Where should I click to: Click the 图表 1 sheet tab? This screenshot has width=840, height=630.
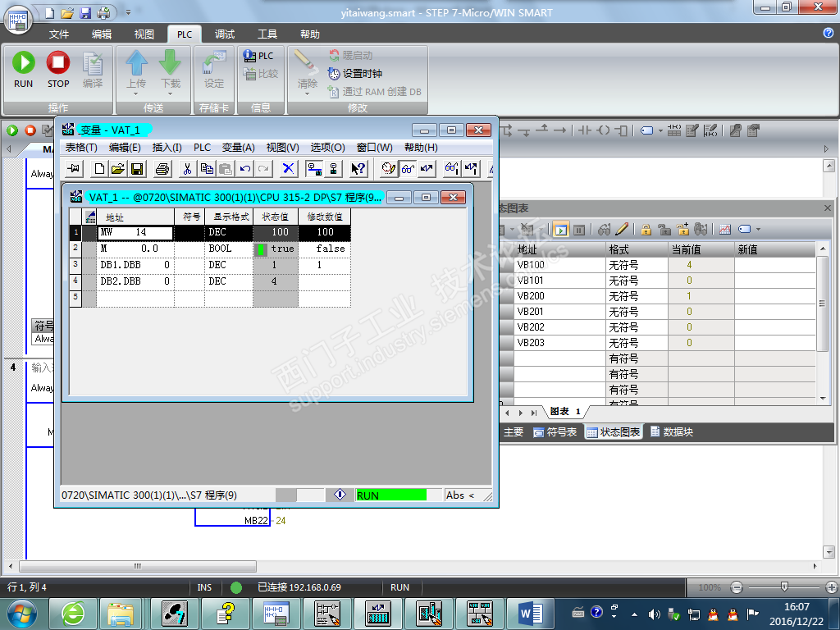pos(566,412)
